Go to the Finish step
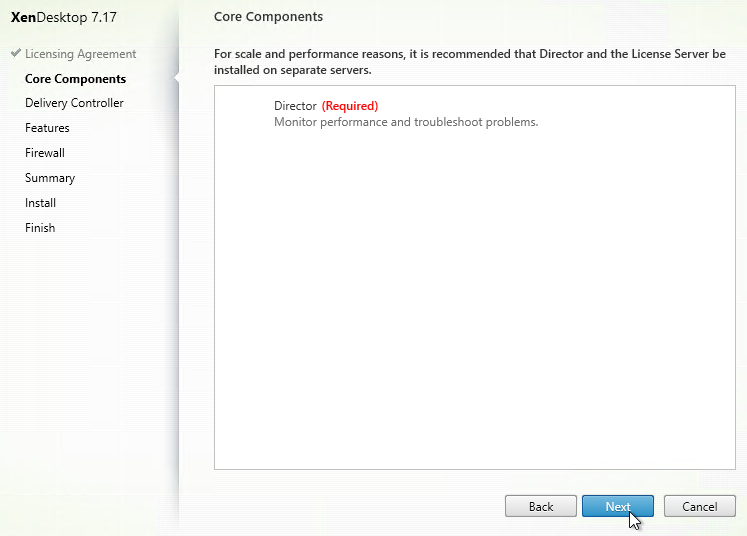The image size is (747, 536). (40, 228)
